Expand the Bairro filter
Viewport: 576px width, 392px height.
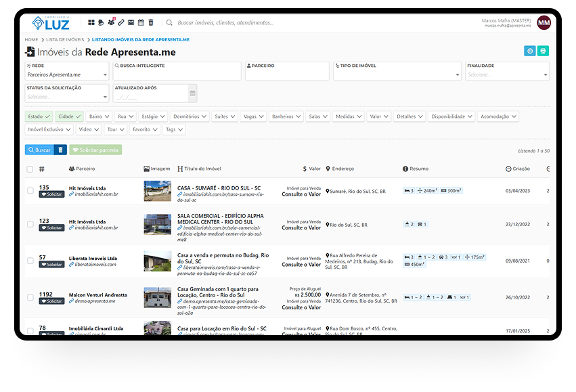tap(99, 116)
